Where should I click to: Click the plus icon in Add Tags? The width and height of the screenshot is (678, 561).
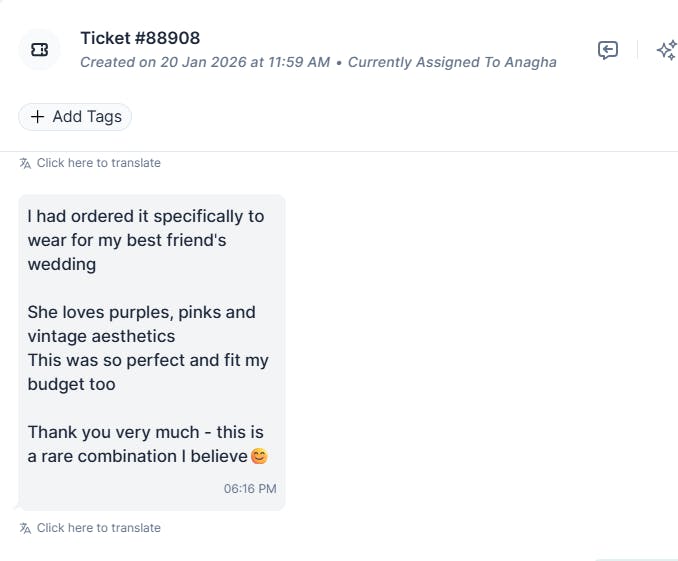coord(38,117)
